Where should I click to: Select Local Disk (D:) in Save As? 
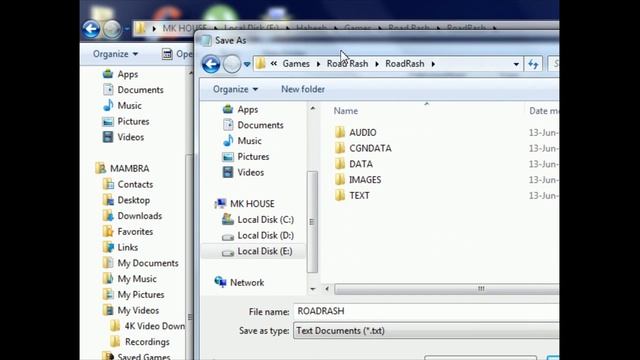(258, 236)
